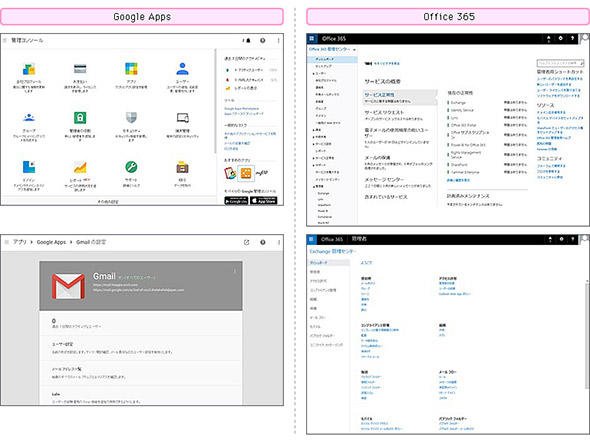
Task: Open the app launcher in Office 365 admin center
Action: [x=312, y=38]
